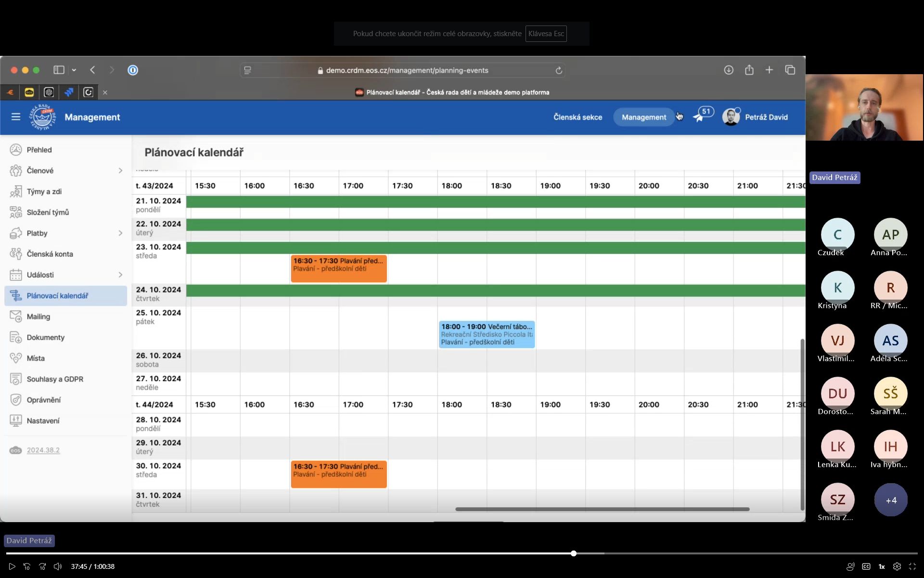
Task: Click the browser reload page icon
Action: 559,70
